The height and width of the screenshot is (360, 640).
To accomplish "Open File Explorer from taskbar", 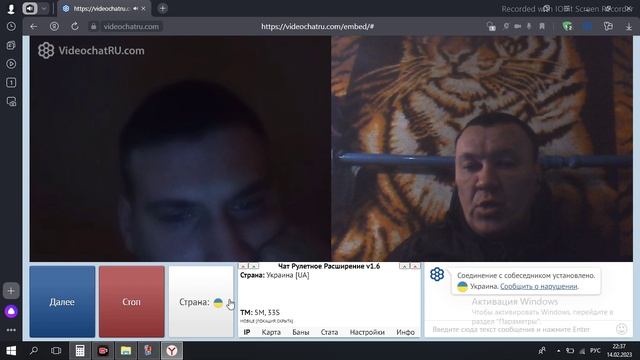I will click(x=126, y=351).
